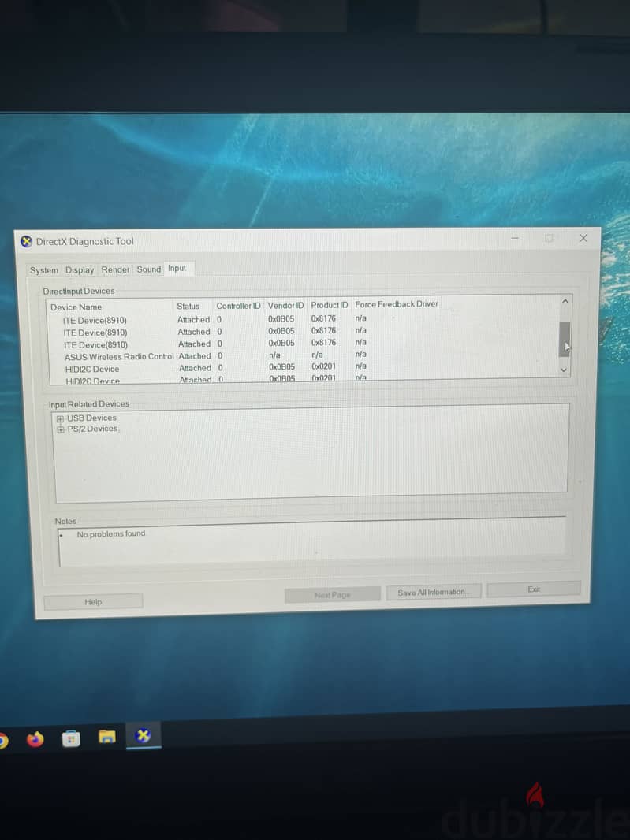Click the Exit button

534,589
